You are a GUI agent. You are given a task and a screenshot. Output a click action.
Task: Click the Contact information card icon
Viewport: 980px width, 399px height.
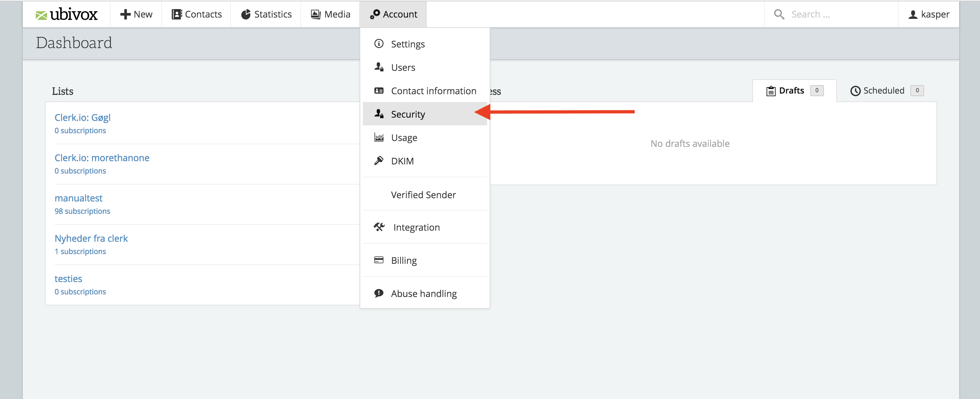(x=378, y=90)
